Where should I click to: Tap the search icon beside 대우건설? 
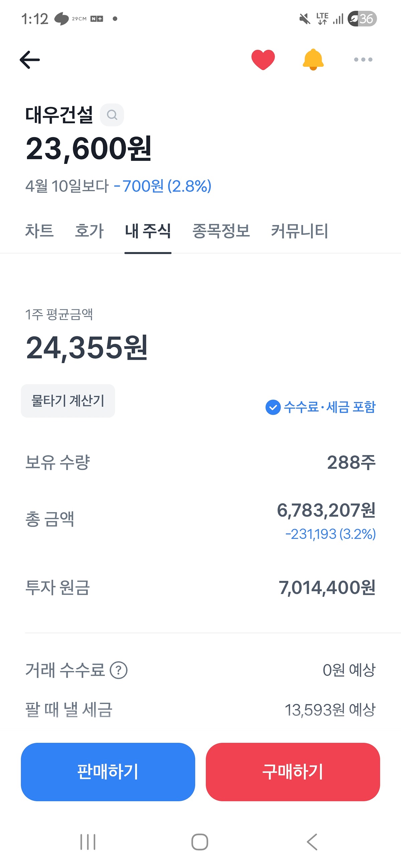(112, 115)
